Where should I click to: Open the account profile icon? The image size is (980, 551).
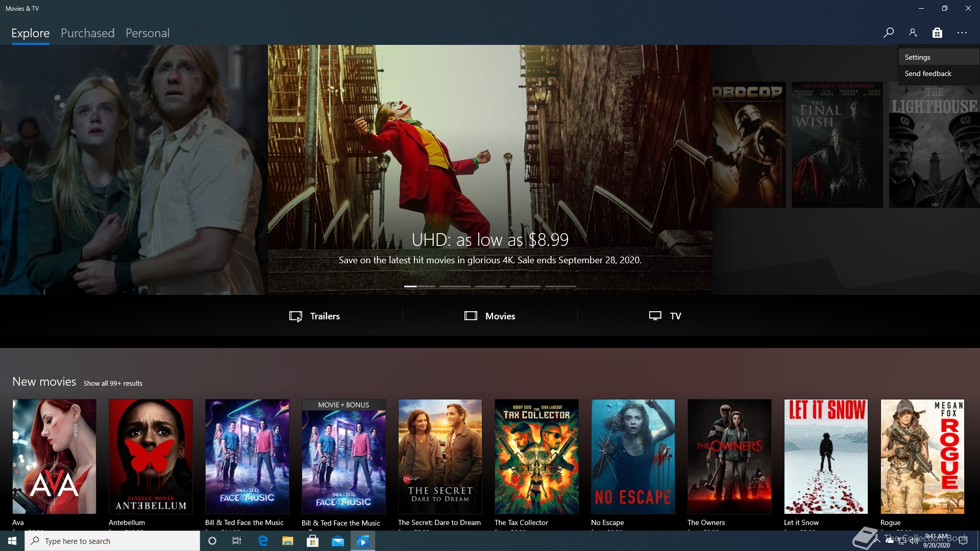[913, 33]
